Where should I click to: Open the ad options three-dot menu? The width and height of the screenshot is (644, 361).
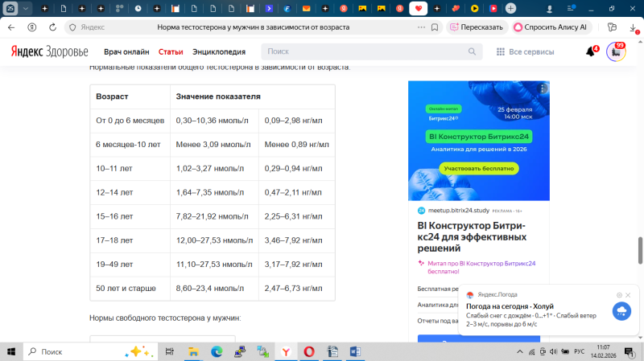point(544,87)
